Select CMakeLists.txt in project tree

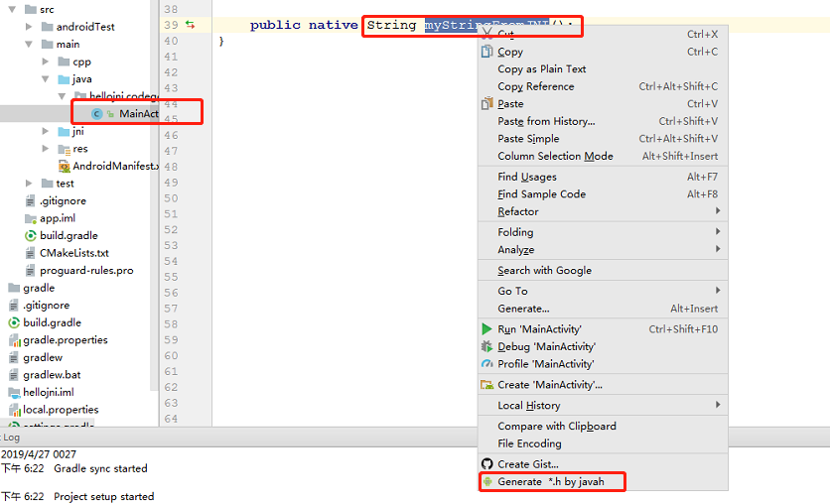pos(74,253)
